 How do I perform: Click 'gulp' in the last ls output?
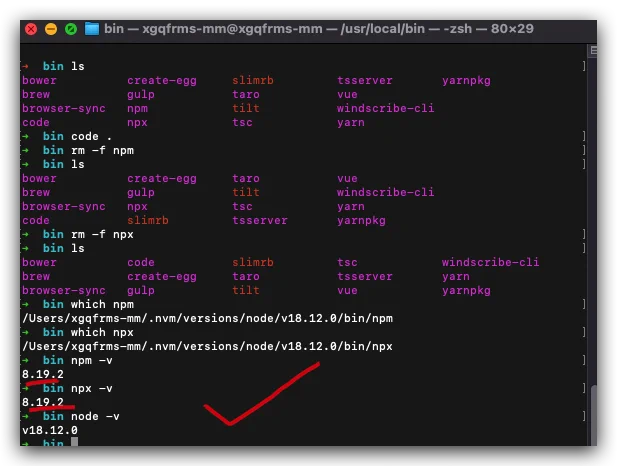141,290
